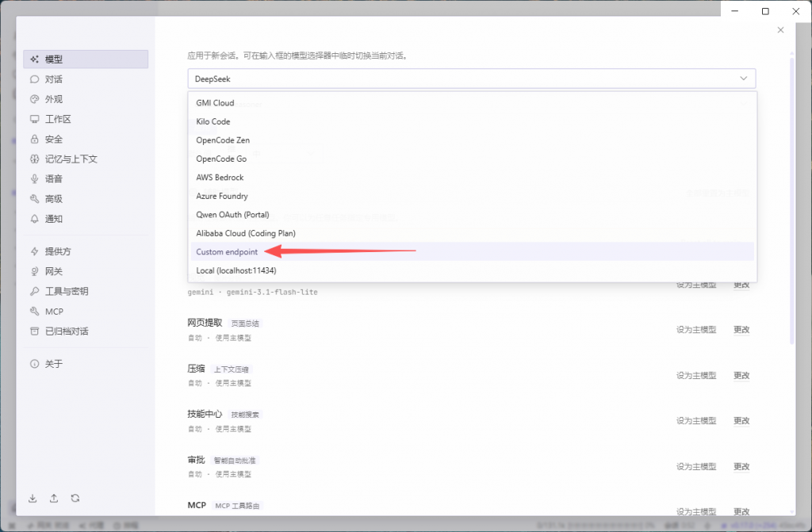Click 设为主模型 in the 网页提取 row
Viewport: 812px width, 532px height.
[696, 330]
